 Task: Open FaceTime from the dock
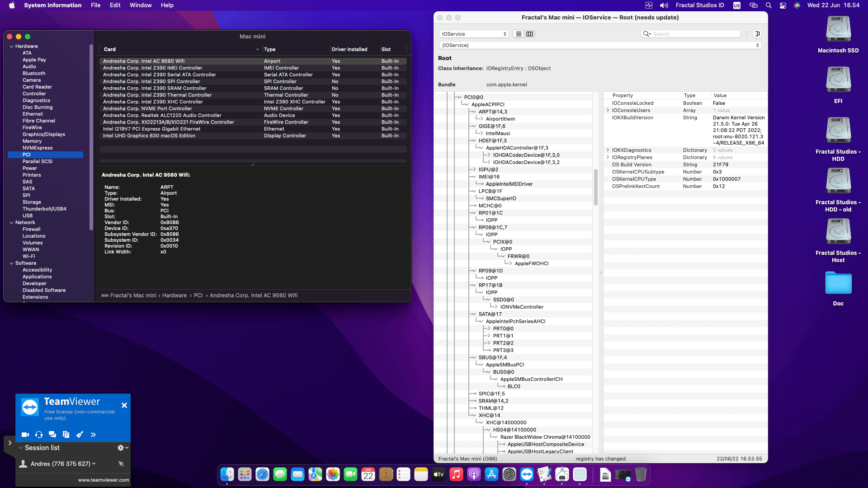pos(350,474)
